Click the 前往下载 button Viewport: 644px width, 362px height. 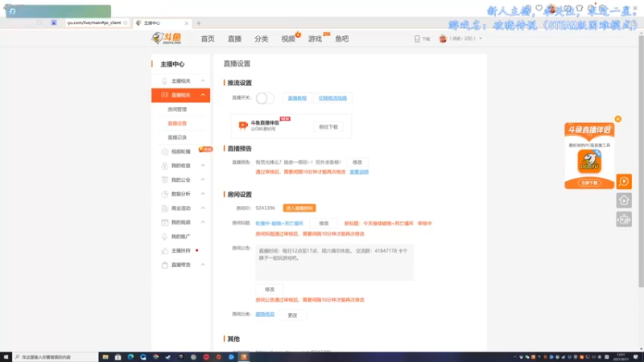(x=328, y=127)
